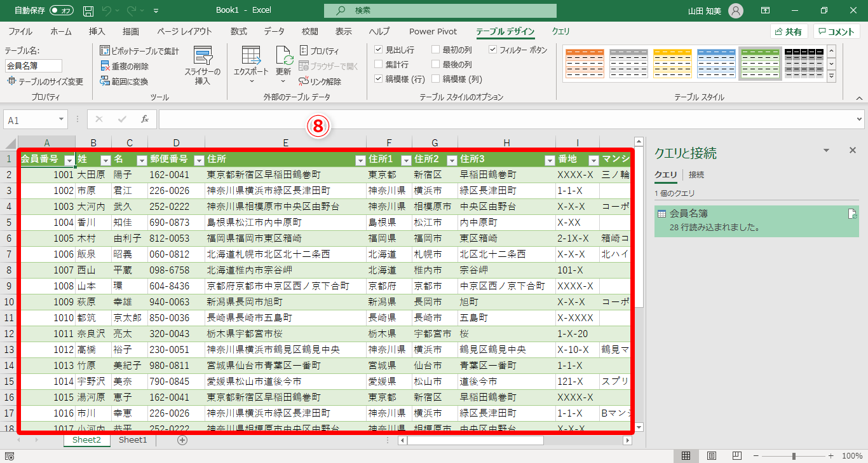The height and width of the screenshot is (463, 868).
Task: Switch to the 接続 pane tab
Action: 696,175
